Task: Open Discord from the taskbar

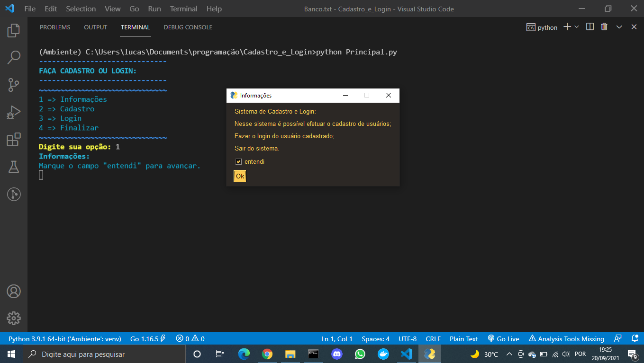Action: [x=336, y=354]
